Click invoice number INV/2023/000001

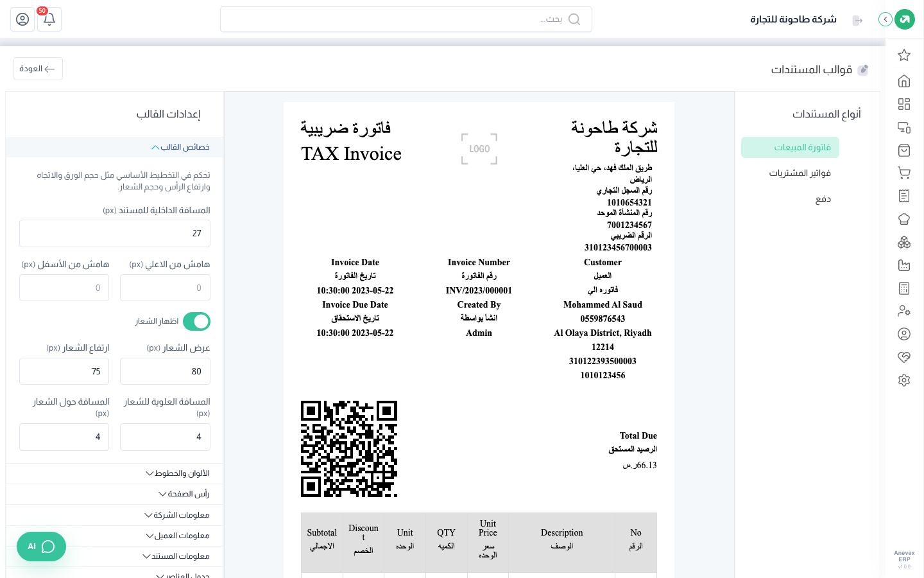[479, 290]
